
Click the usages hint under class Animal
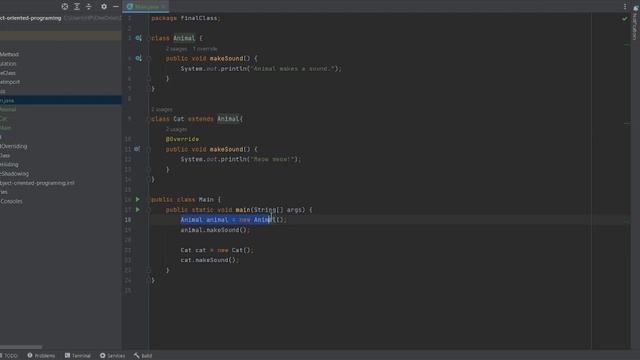pyautogui.click(x=177, y=49)
